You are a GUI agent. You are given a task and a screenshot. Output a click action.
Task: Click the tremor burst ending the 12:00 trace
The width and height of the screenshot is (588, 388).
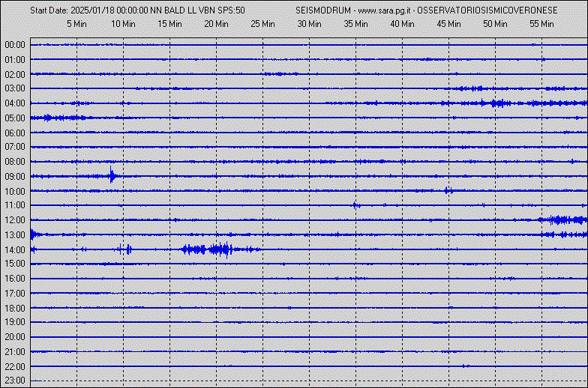click(x=562, y=220)
